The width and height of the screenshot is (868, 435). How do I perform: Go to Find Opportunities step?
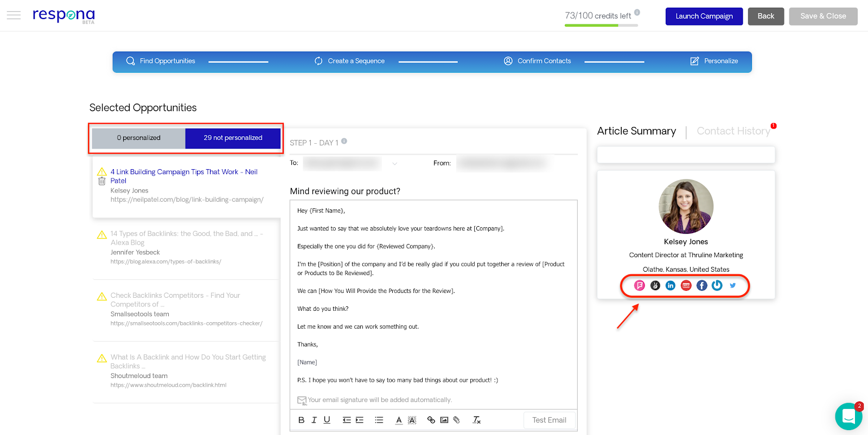click(x=161, y=61)
